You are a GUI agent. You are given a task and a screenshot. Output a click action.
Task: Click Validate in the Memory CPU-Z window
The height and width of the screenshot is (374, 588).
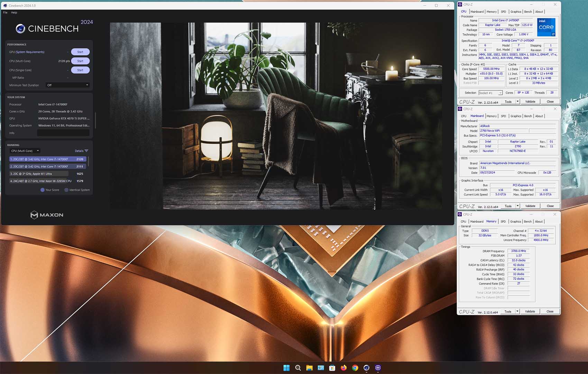[x=530, y=311]
